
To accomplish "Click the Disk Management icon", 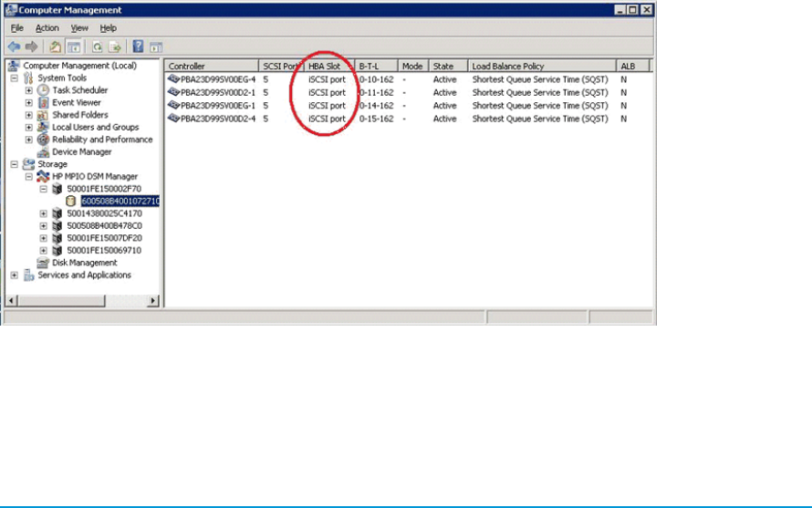I will (43, 263).
